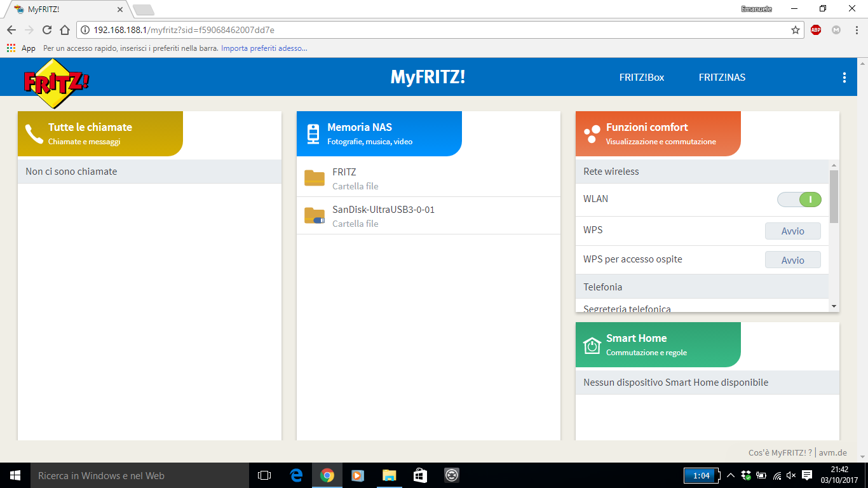Select the Segreteria telefonica row
Viewport: 868px width, 488px height.
(702, 306)
